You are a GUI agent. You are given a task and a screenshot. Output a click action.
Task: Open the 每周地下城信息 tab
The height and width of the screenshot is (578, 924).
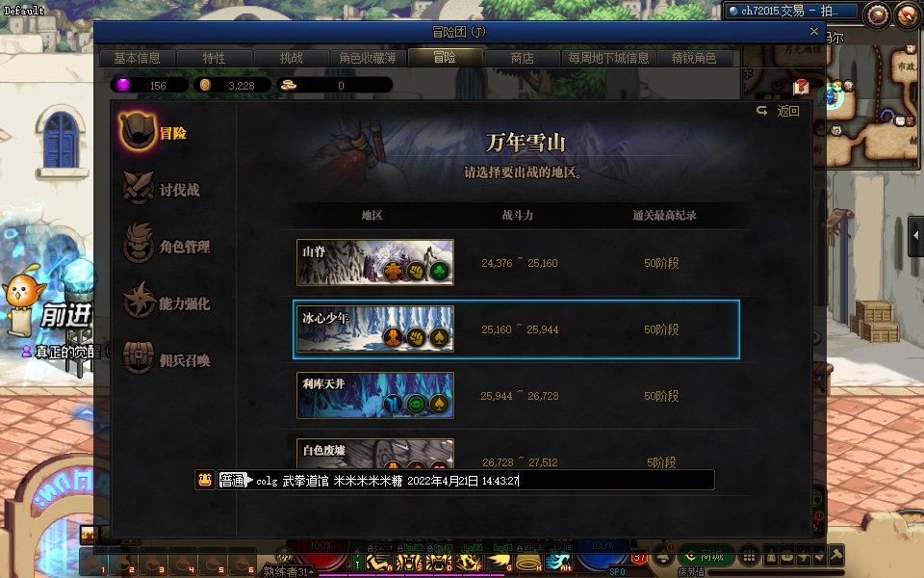[x=608, y=58]
